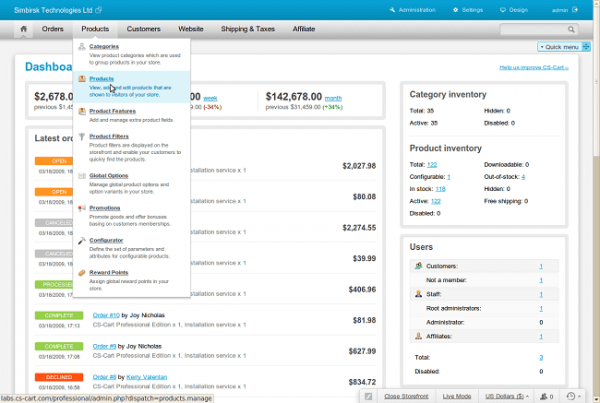Switch to Live Mode
Screen dimensions: 600x403
click(457, 396)
